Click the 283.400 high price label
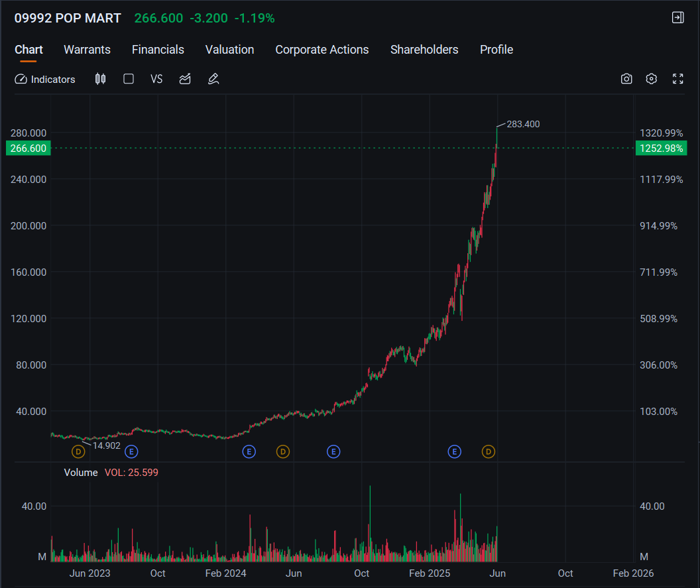 [523, 124]
